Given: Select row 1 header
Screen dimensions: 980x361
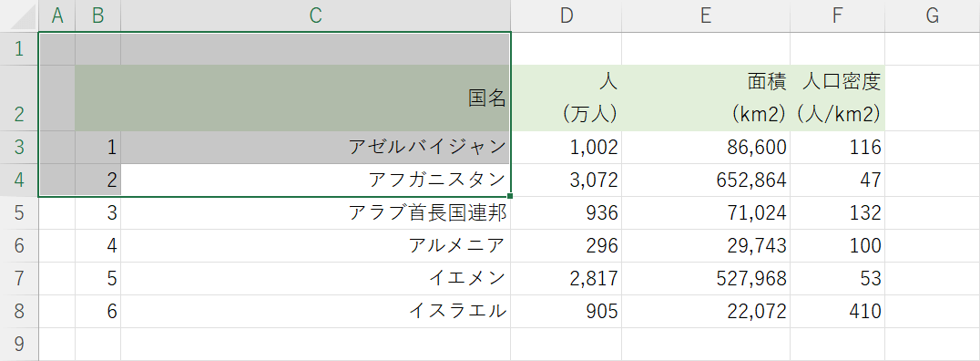Looking at the screenshot, I should coord(19,49).
